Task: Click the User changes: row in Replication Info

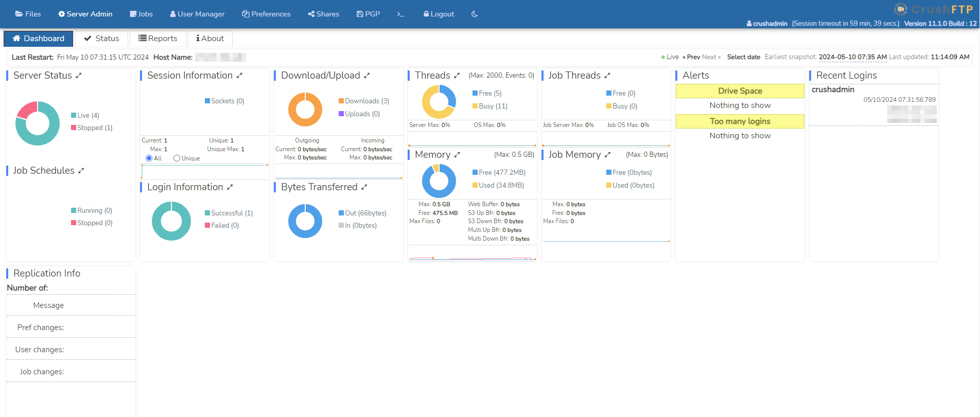Action: click(71, 350)
